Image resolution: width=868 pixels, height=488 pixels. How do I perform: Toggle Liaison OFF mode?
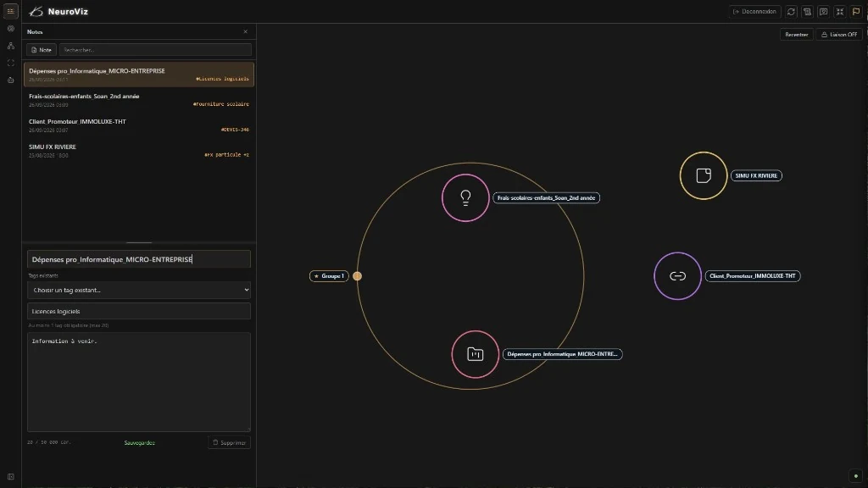coord(839,34)
